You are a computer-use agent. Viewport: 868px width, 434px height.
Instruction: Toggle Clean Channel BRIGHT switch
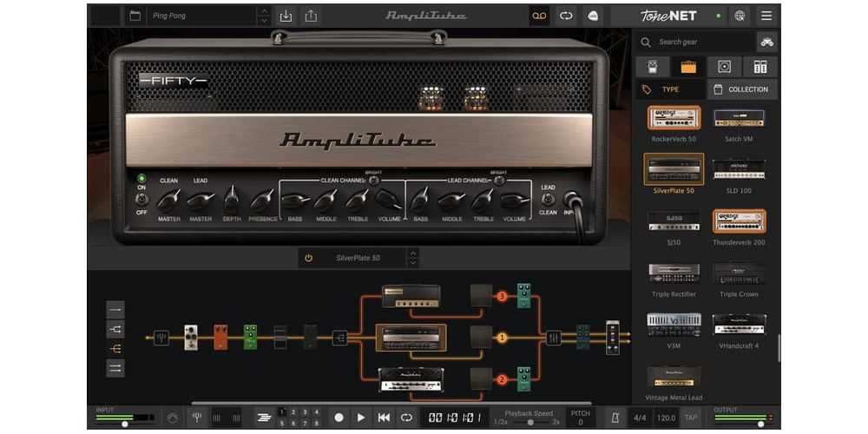pyautogui.click(x=373, y=181)
